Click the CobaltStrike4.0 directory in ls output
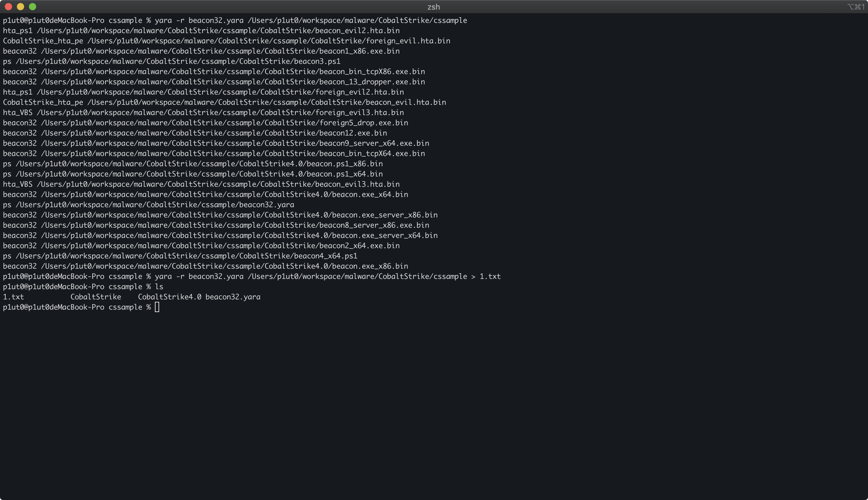The image size is (868, 500). click(170, 297)
